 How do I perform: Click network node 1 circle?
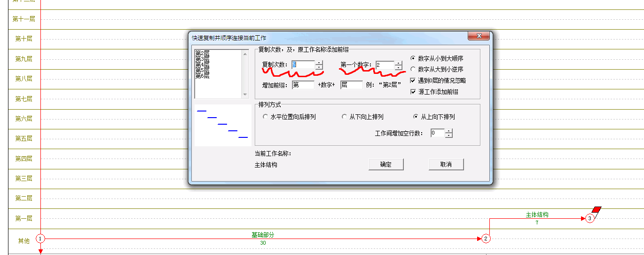(40, 239)
